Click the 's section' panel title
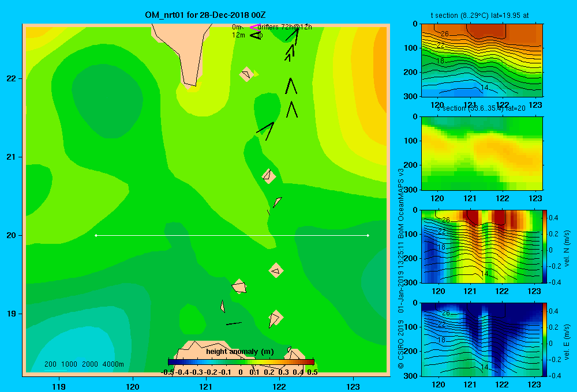Viewport: 577px width, 392px height. (x=481, y=108)
